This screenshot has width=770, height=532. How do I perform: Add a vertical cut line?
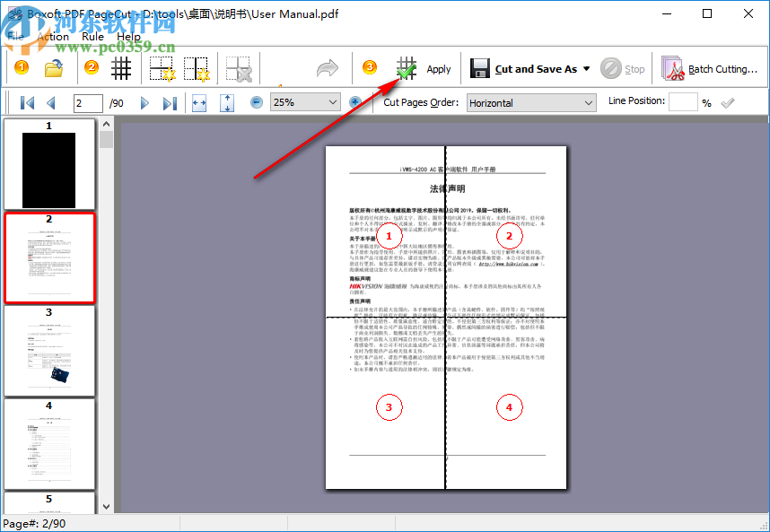point(196,67)
